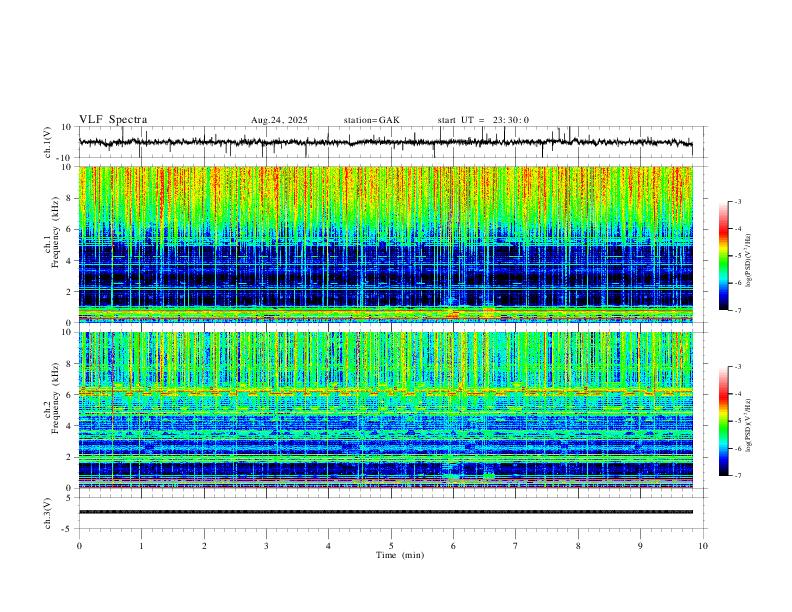Screen dimensions: 792x612
Task: Click time axis tick label "4"
Action: pos(328,546)
